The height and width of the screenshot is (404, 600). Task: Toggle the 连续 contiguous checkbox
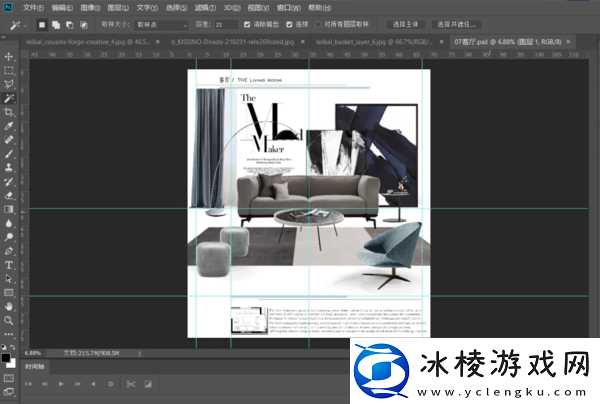point(289,24)
